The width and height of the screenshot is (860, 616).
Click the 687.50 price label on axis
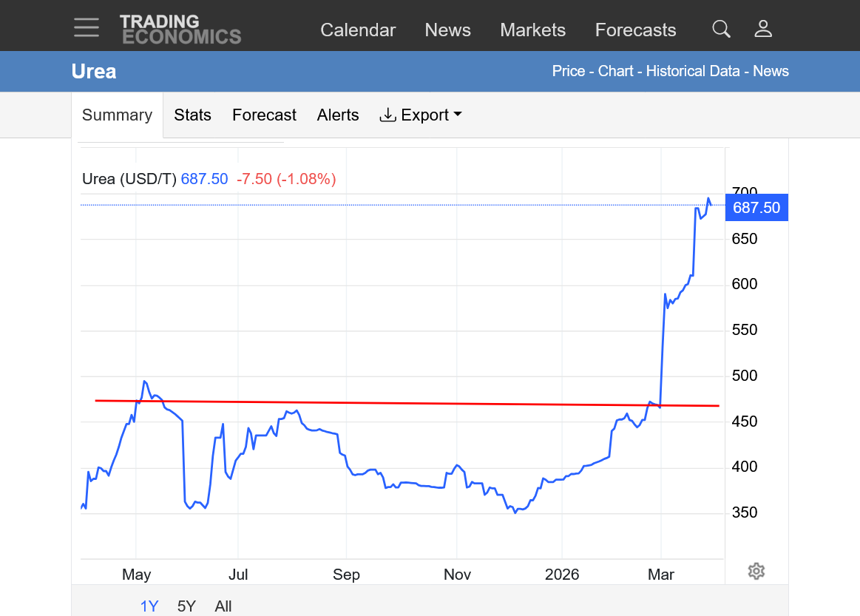coord(756,207)
